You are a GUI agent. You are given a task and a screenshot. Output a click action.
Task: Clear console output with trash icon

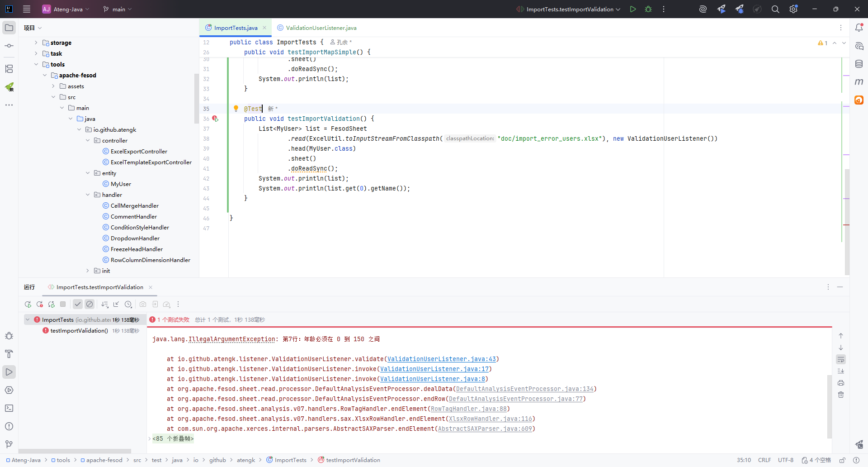(x=841, y=395)
